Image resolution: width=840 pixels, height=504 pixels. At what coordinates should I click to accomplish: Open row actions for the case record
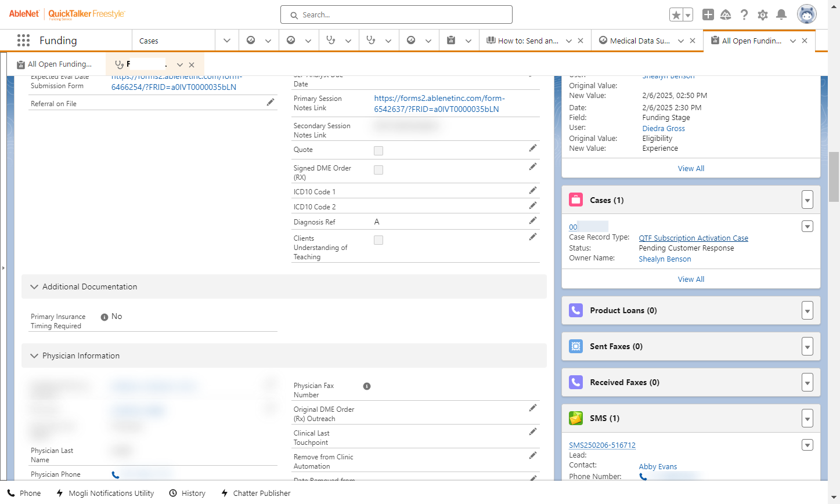(807, 226)
